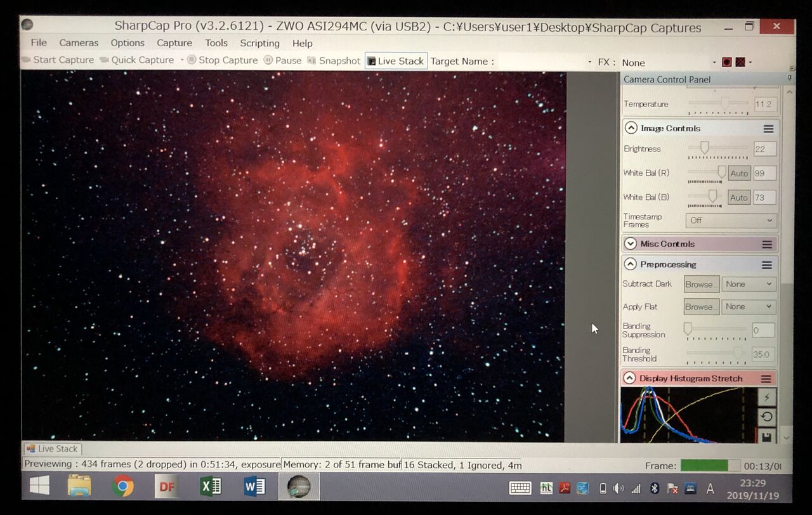Toggle Auto for White Bal (R)

coord(739,173)
